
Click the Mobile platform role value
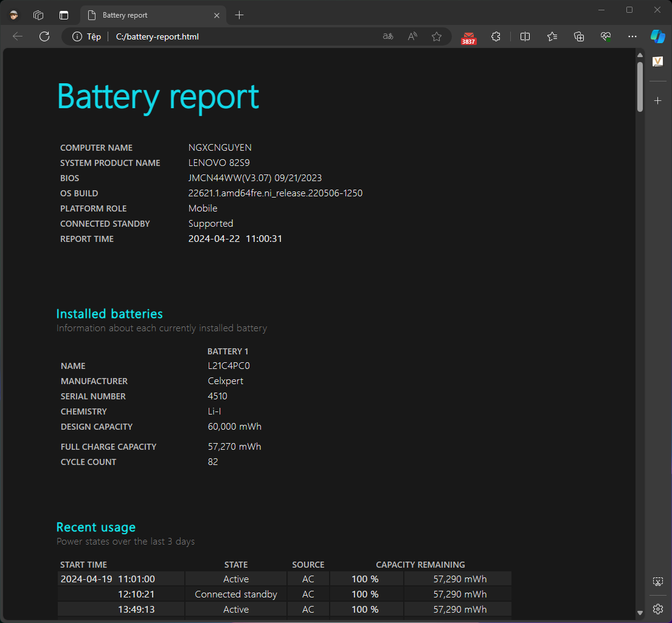click(x=203, y=208)
